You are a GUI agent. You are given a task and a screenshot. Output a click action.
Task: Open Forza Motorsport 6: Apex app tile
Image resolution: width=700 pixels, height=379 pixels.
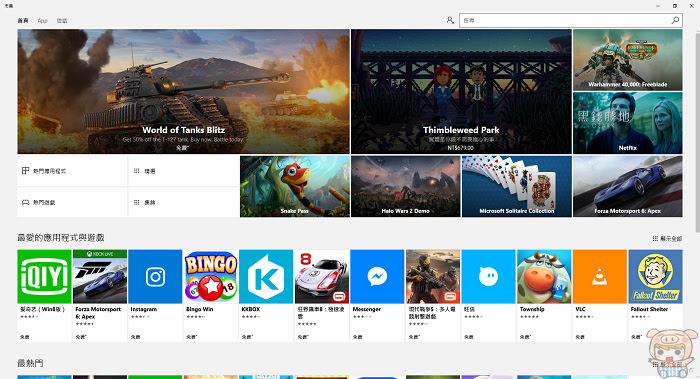tap(100, 295)
